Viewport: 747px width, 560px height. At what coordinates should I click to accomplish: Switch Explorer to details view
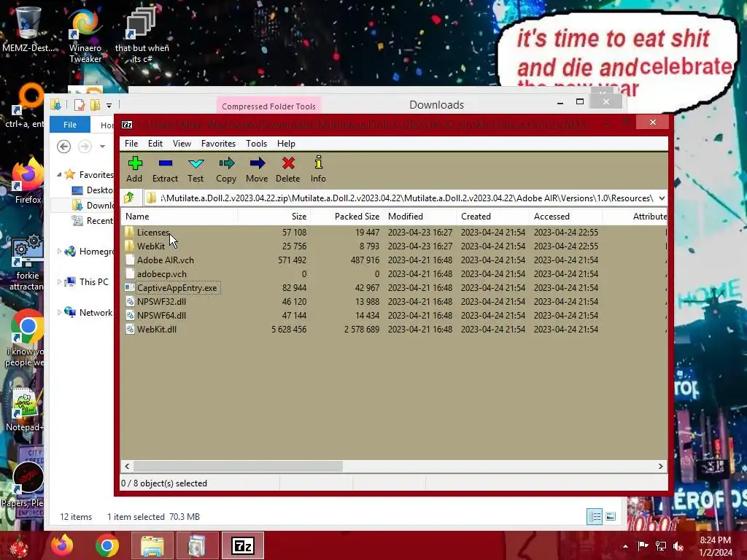click(x=595, y=516)
